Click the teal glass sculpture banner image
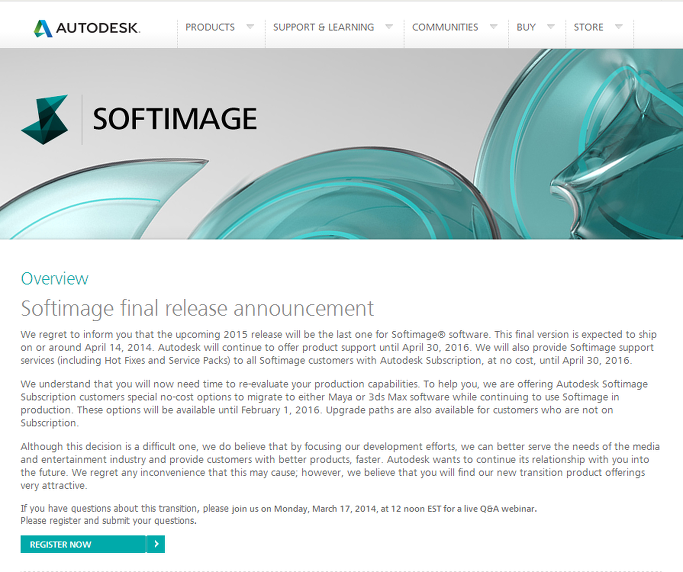The width and height of the screenshot is (683, 572). [342, 144]
